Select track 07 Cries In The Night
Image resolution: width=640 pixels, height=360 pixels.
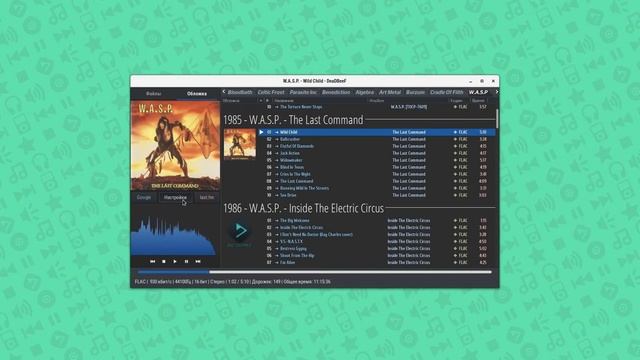tap(377, 174)
